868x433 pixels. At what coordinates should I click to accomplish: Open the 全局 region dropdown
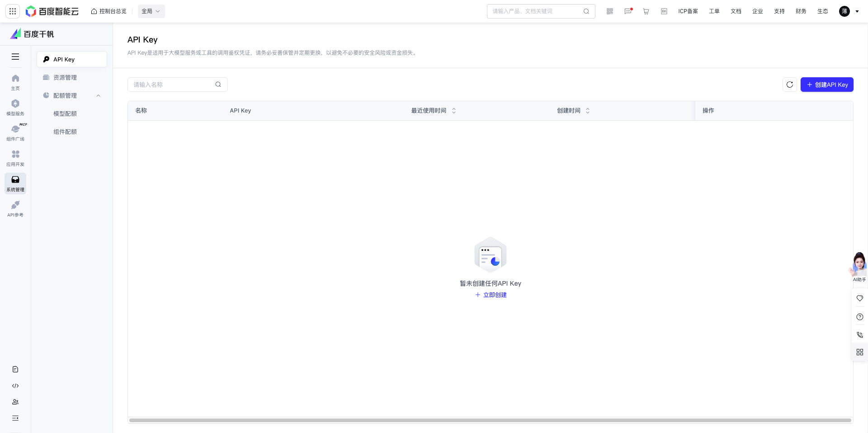pos(151,11)
